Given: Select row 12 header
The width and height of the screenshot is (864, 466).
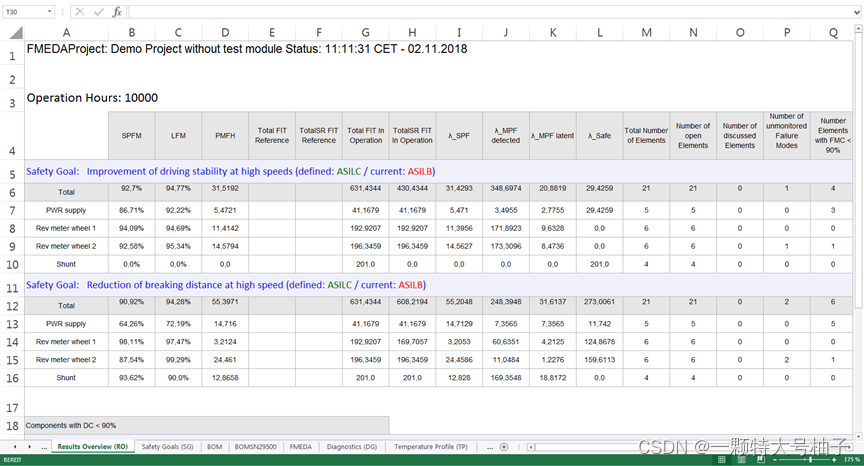Looking at the screenshot, I should (12, 306).
